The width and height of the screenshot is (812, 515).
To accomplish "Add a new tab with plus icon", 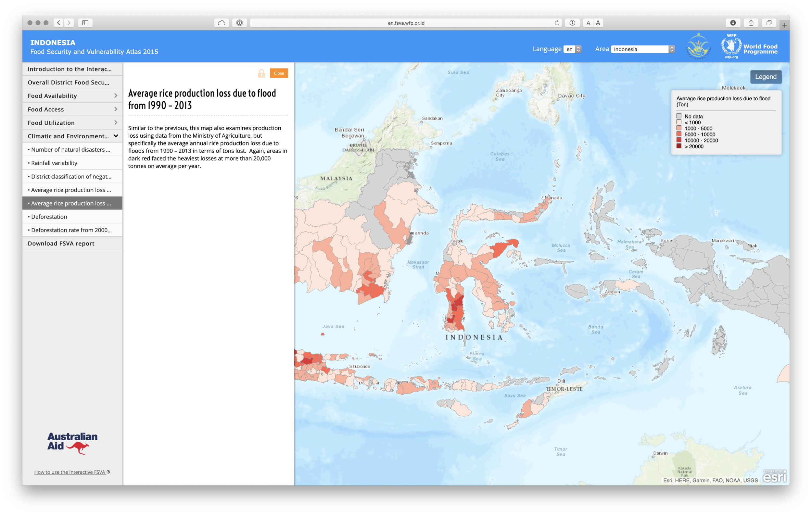I will (785, 25).
